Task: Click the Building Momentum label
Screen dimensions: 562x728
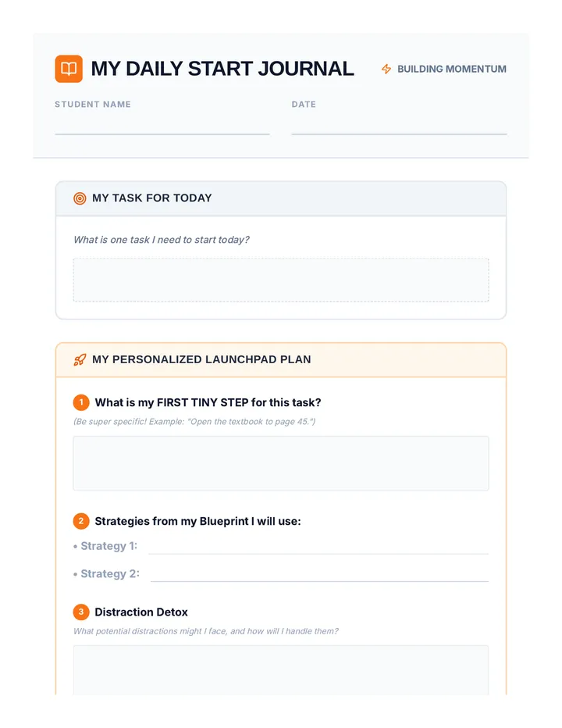Action: point(451,70)
